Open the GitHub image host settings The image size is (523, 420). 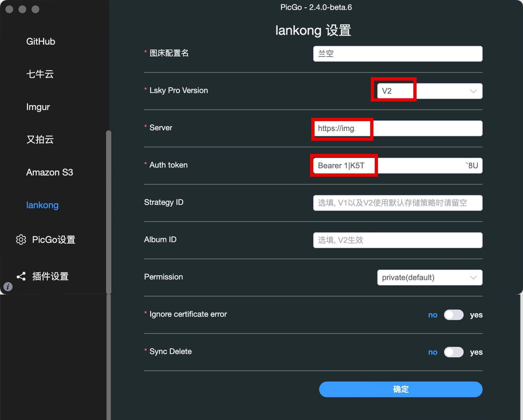click(41, 41)
